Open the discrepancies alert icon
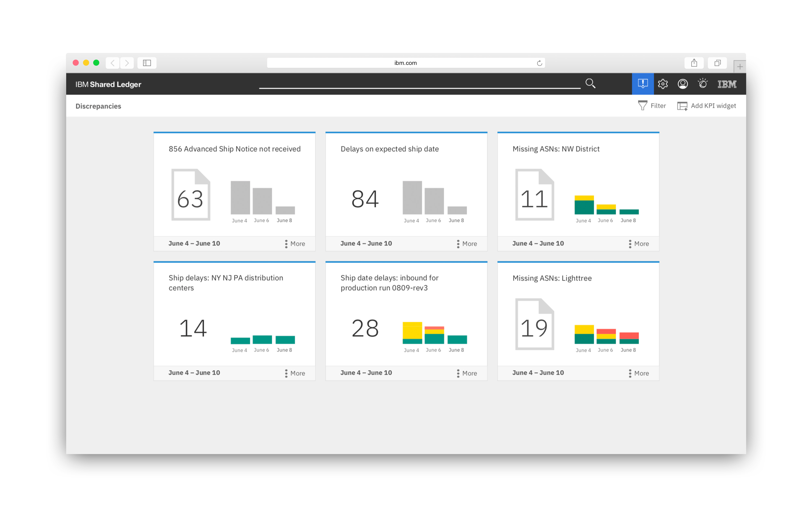The width and height of the screenshot is (812, 507). point(642,84)
